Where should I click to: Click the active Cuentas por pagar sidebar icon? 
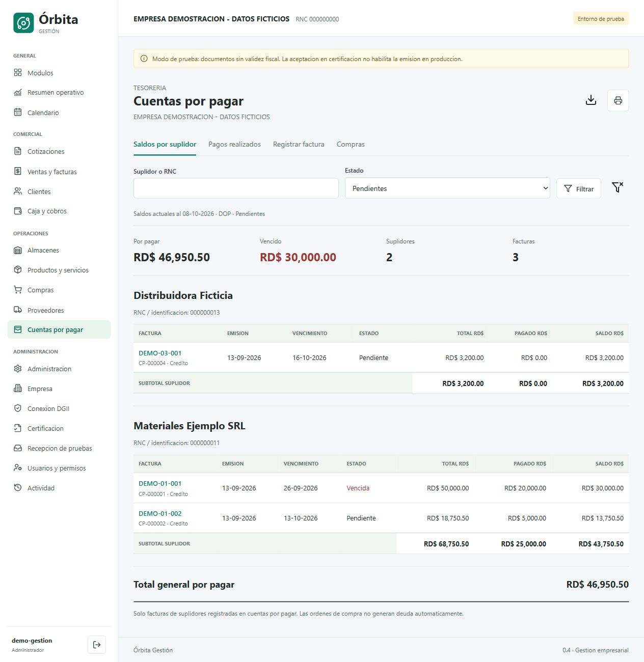(x=18, y=329)
